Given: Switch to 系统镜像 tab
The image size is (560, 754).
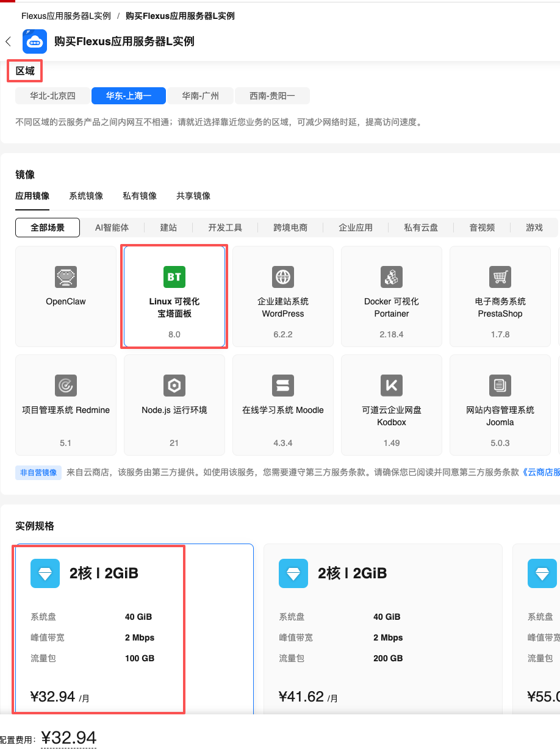Looking at the screenshot, I should pyautogui.click(x=86, y=196).
